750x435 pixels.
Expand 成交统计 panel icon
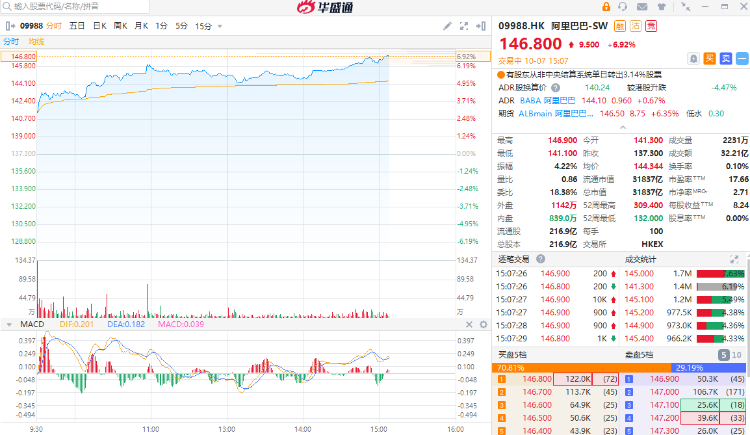point(734,259)
